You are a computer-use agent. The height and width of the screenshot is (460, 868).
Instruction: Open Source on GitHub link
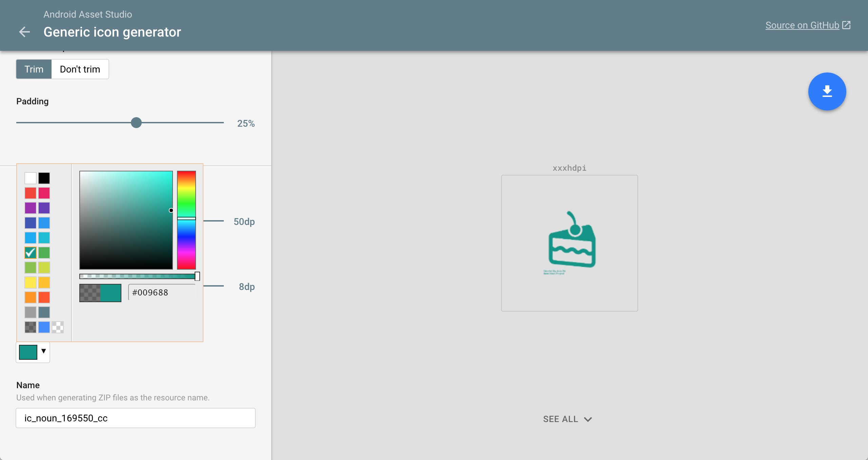coord(802,25)
